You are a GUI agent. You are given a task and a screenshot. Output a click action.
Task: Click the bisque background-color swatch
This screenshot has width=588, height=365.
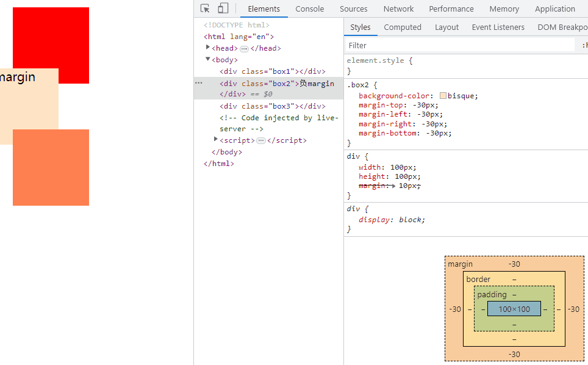point(443,95)
